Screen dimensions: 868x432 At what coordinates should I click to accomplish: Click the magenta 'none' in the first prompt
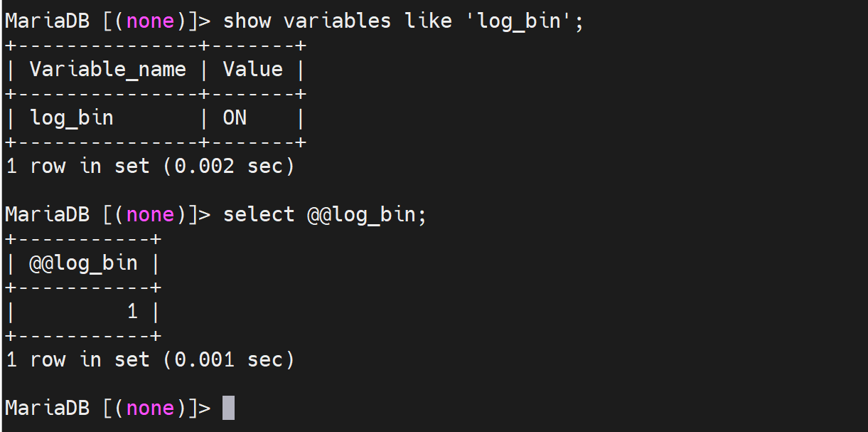(150, 21)
